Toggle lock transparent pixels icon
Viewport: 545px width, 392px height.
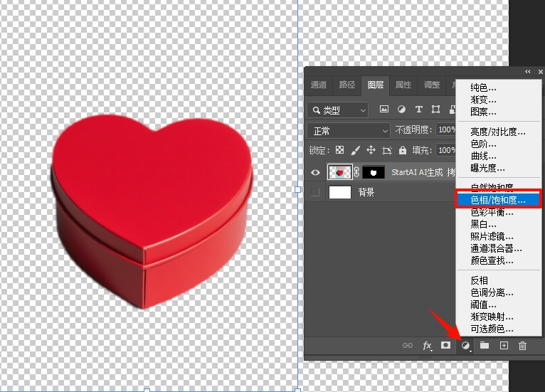339,150
